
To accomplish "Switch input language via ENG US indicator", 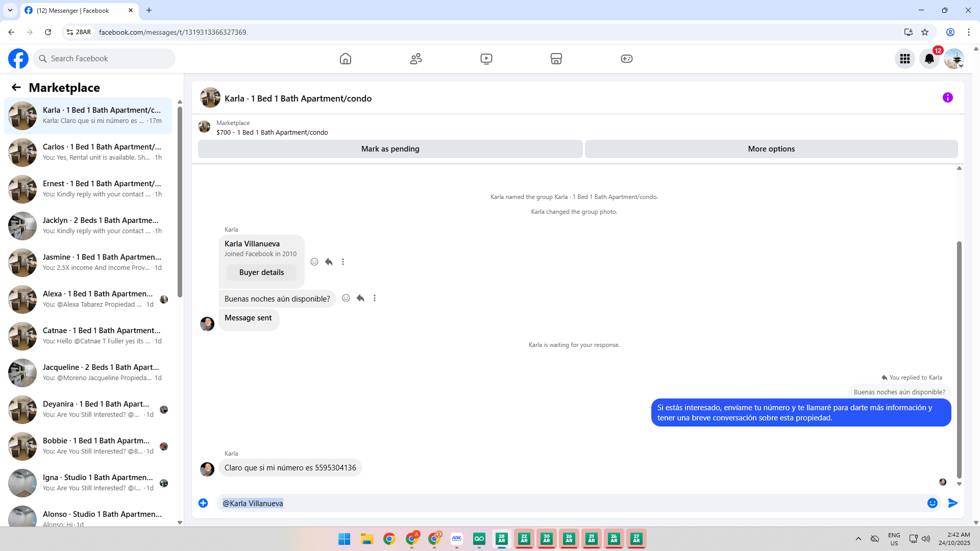I will click(x=894, y=539).
